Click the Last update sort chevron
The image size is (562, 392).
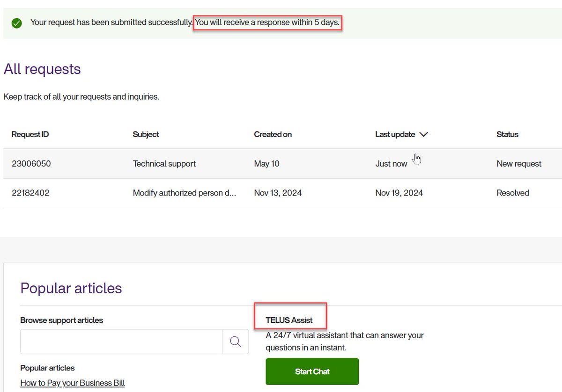click(423, 135)
